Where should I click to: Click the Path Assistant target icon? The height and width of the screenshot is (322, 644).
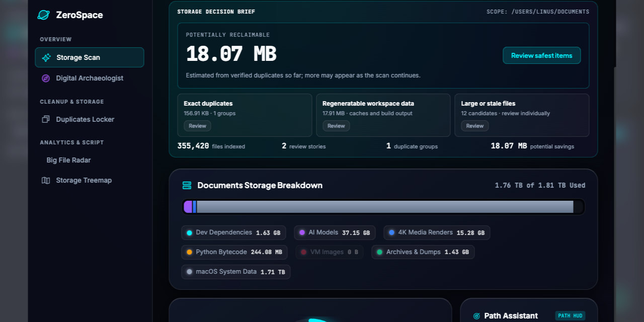(x=476, y=316)
